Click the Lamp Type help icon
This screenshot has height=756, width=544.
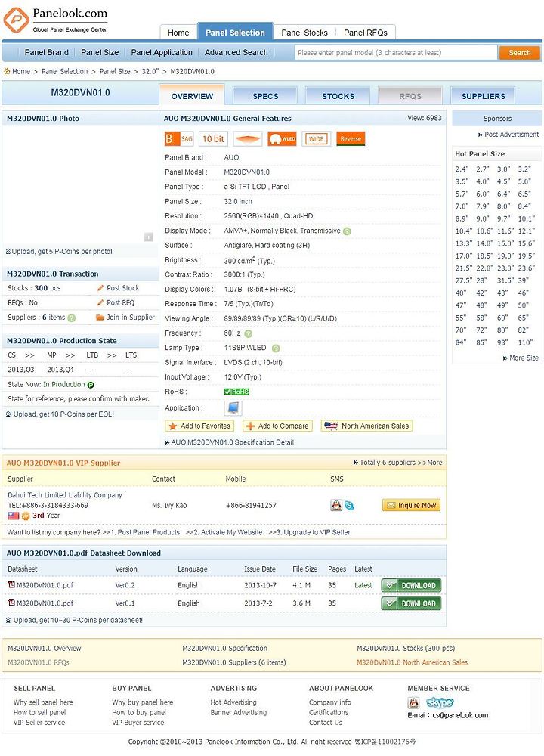tap(276, 348)
